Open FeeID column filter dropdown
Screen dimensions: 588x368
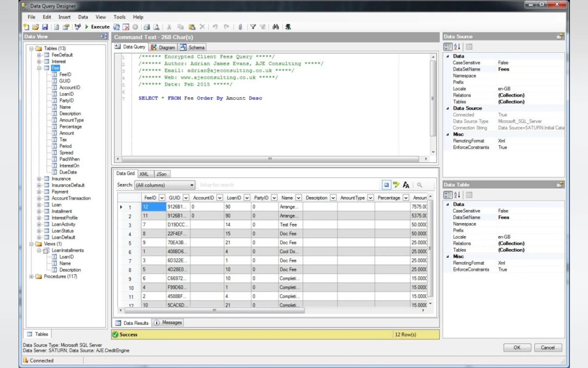click(162, 198)
